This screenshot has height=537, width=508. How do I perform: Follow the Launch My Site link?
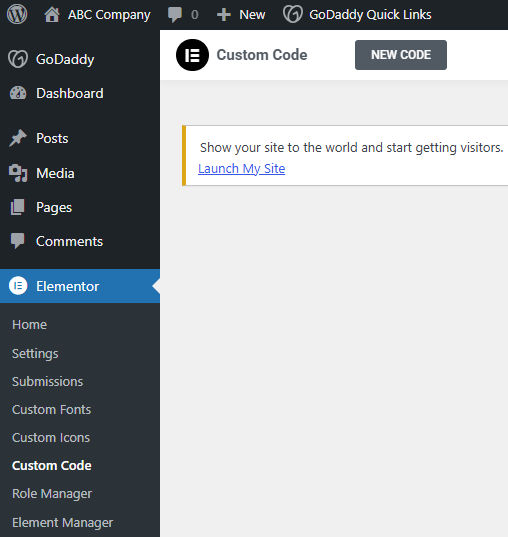(241, 168)
